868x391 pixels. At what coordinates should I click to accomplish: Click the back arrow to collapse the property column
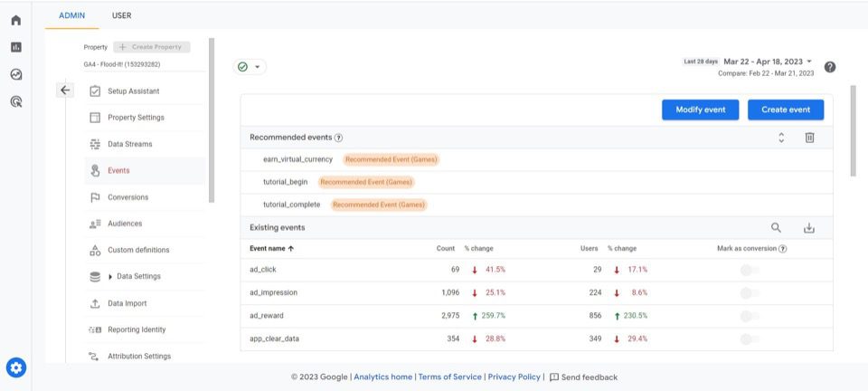click(x=65, y=91)
